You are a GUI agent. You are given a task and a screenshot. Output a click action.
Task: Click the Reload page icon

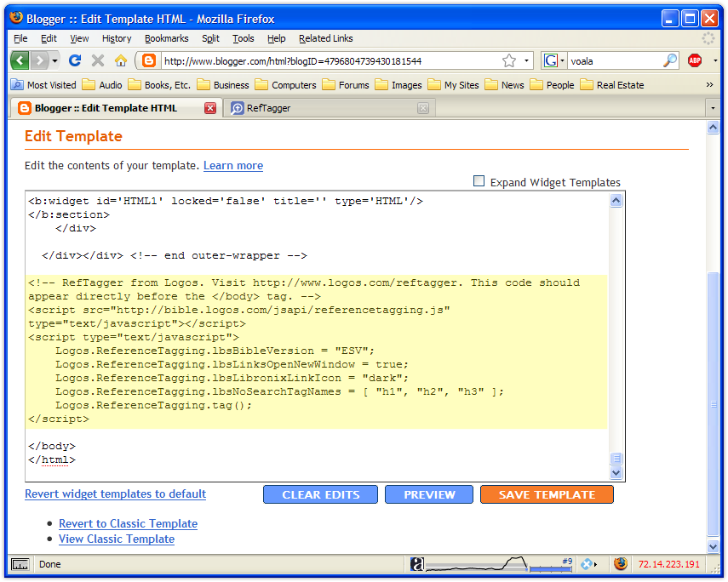pos(75,60)
